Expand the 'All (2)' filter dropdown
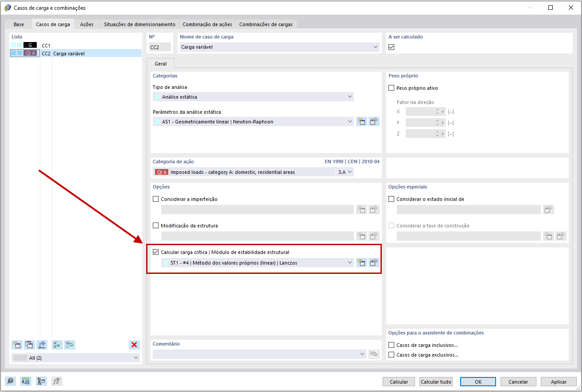582x392 pixels. pyautogui.click(x=136, y=357)
